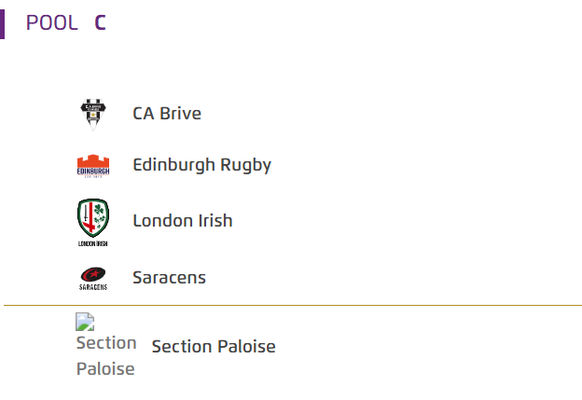Image resolution: width=582 pixels, height=400 pixels.
Task: Open the CA Brive team name
Action: click(x=167, y=114)
